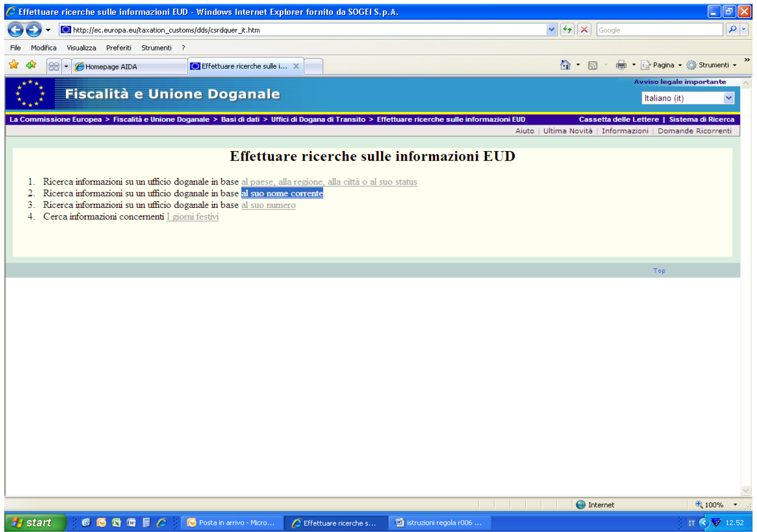Screen dimensions: 757x532
Task: Click the Google search magnifier button
Action: click(732, 30)
